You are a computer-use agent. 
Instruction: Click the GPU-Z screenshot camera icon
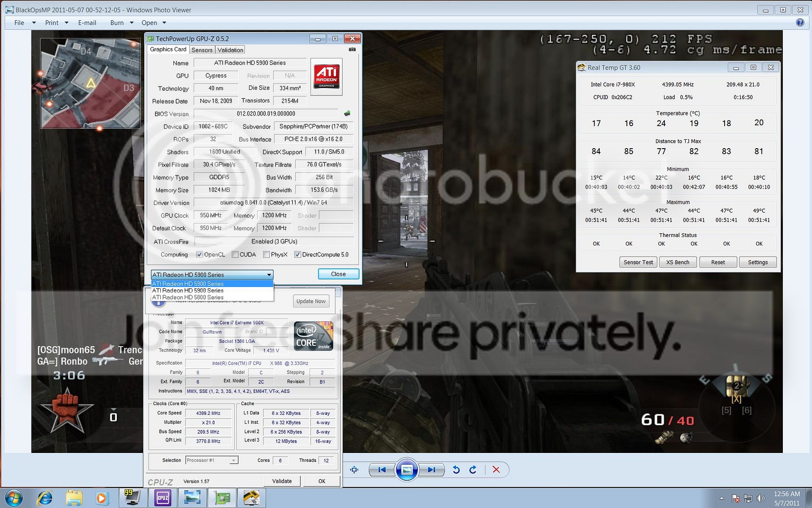click(x=352, y=49)
